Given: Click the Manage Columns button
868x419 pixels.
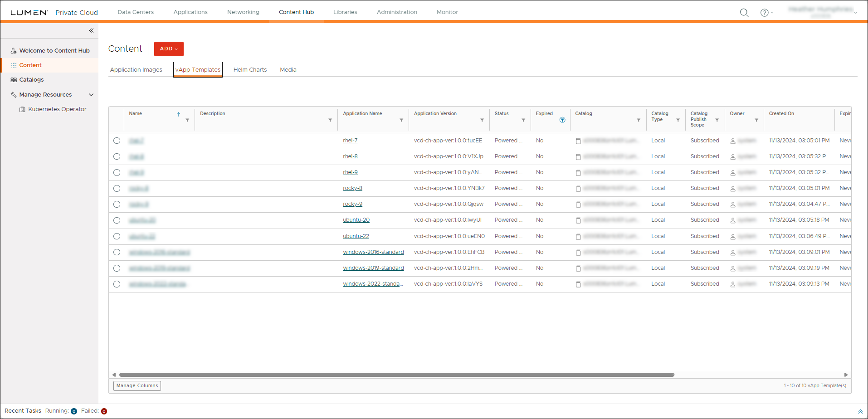Looking at the screenshot, I should pos(137,385).
